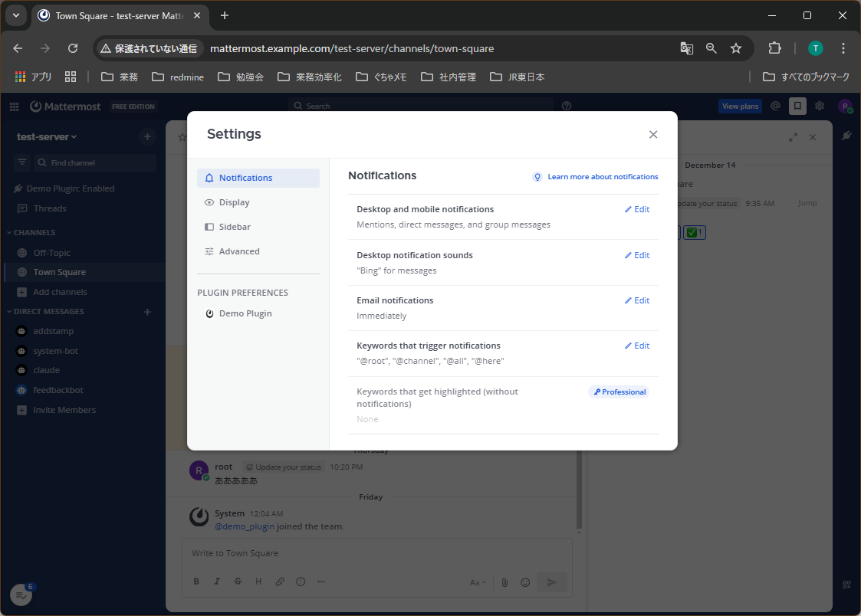Viewport: 861px width, 616px height.
Task: Toggle strikethrough formatting in message toolbar
Action: tap(238, 582)
